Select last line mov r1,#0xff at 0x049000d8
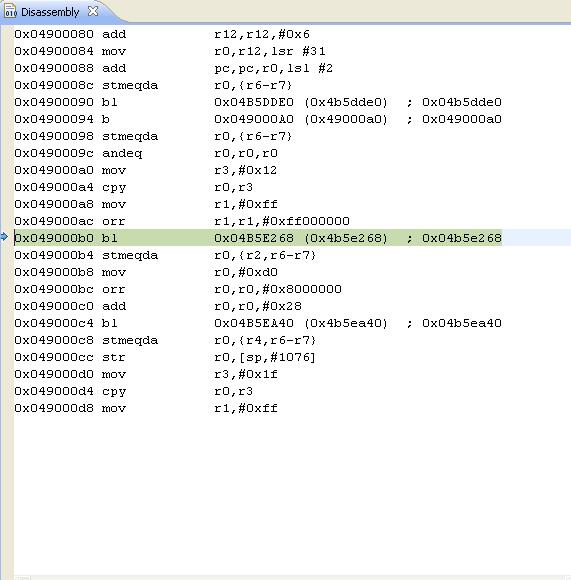Screen dimensions: 571x580 [146, 408]
